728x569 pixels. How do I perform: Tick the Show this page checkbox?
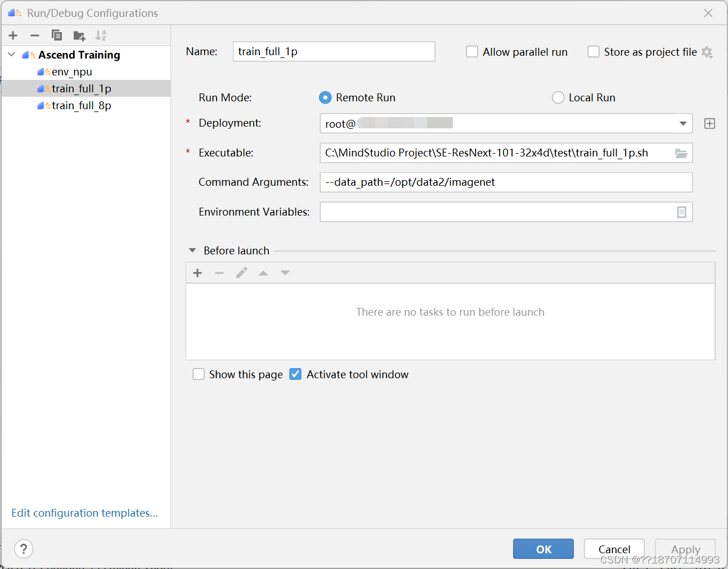[199, 374]
